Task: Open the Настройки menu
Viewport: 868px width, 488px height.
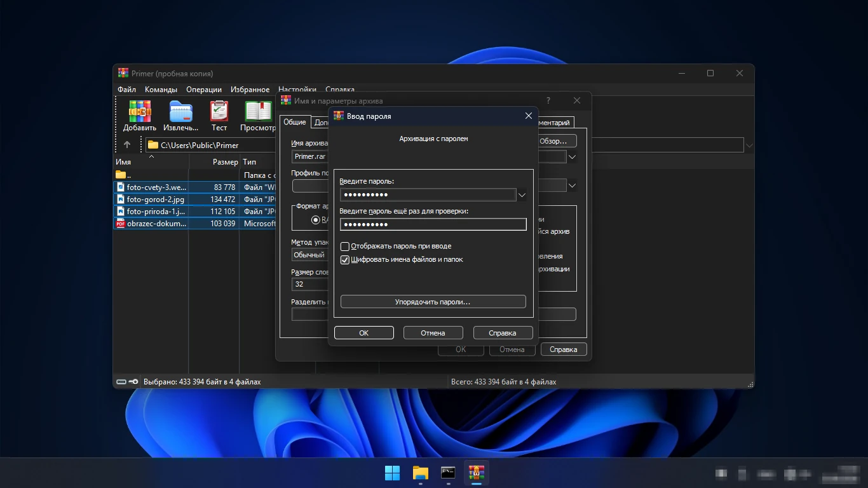Action: pos(297,90)
